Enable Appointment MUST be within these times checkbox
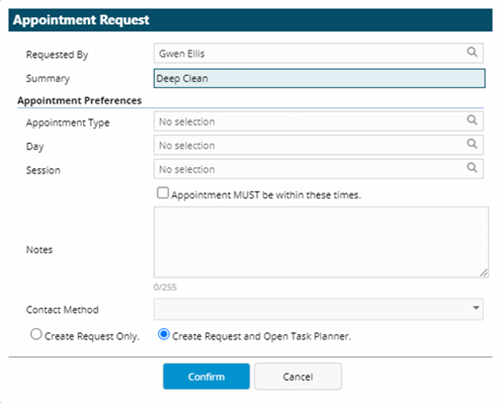The image size is (500, 403). point(163,193)
